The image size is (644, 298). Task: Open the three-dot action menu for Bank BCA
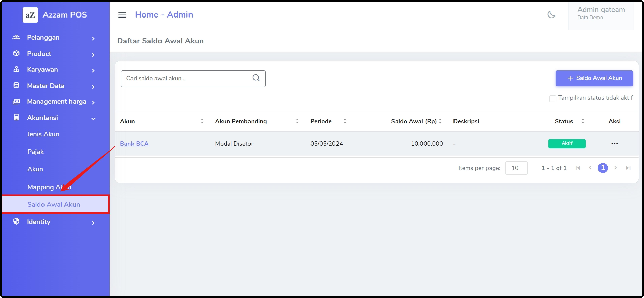(614, 143)
